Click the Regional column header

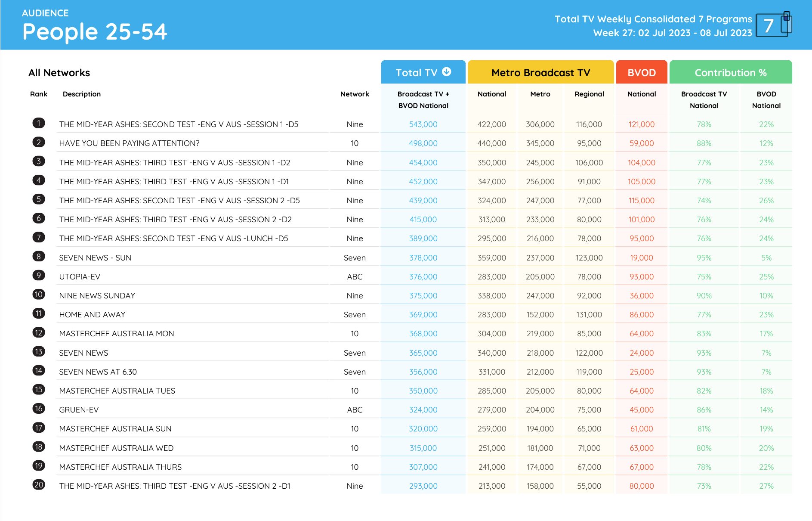click(589, 94)
